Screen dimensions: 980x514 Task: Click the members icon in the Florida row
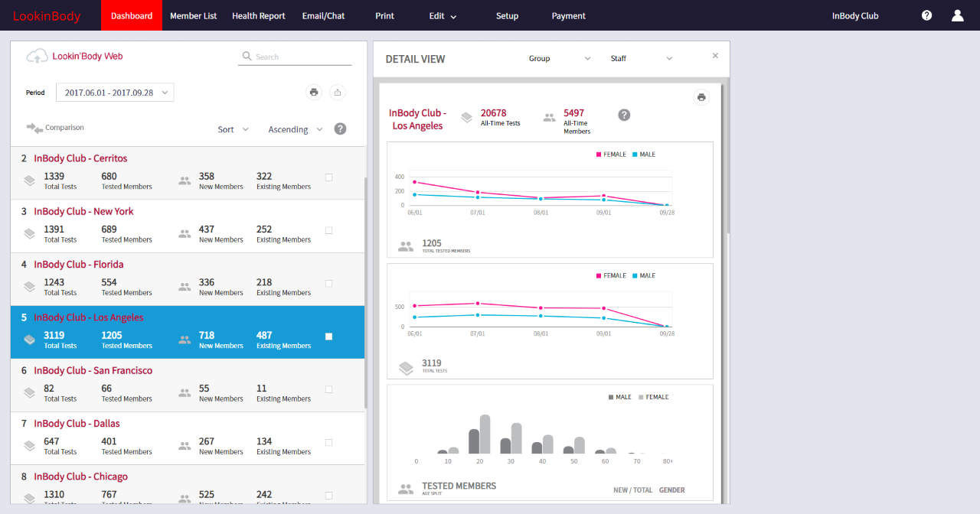[x=185, y=287]
